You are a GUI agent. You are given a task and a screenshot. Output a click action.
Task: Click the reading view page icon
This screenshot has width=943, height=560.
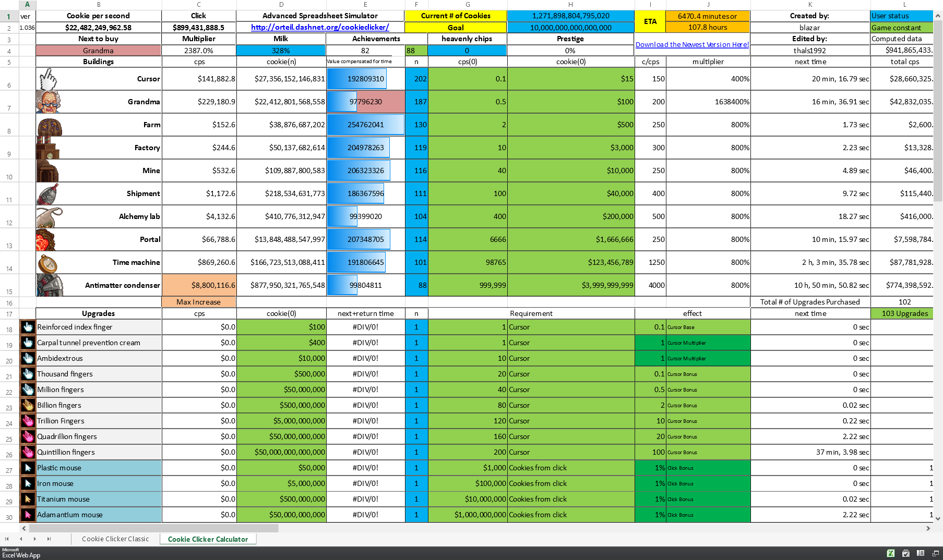(921, 553)
